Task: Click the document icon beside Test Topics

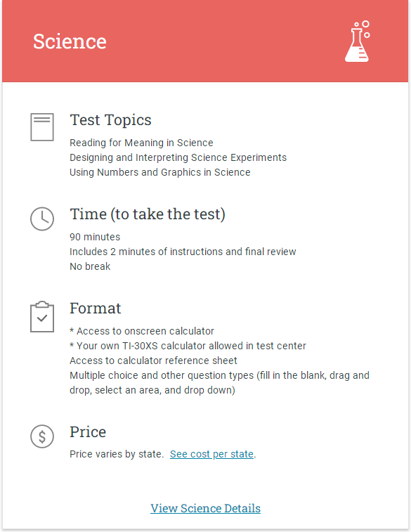Action: coord(42,127)
